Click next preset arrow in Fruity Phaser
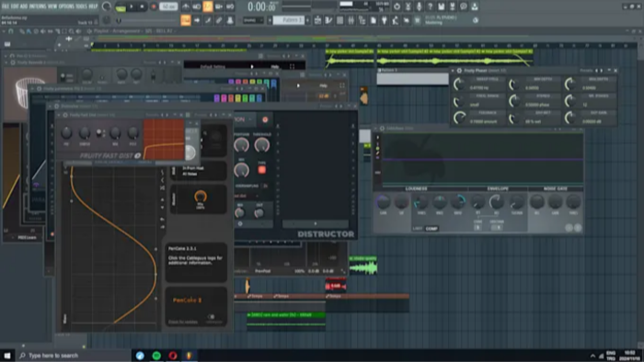Image resolution: width=644 pixels, height=362 pixels. (602, 71)
